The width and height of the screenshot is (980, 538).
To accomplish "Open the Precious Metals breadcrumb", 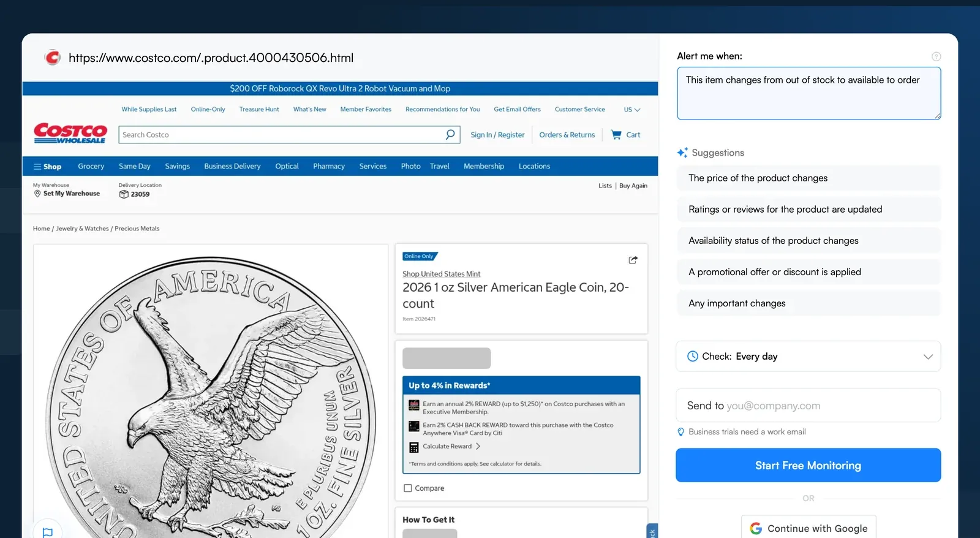I will coord(137,229).
